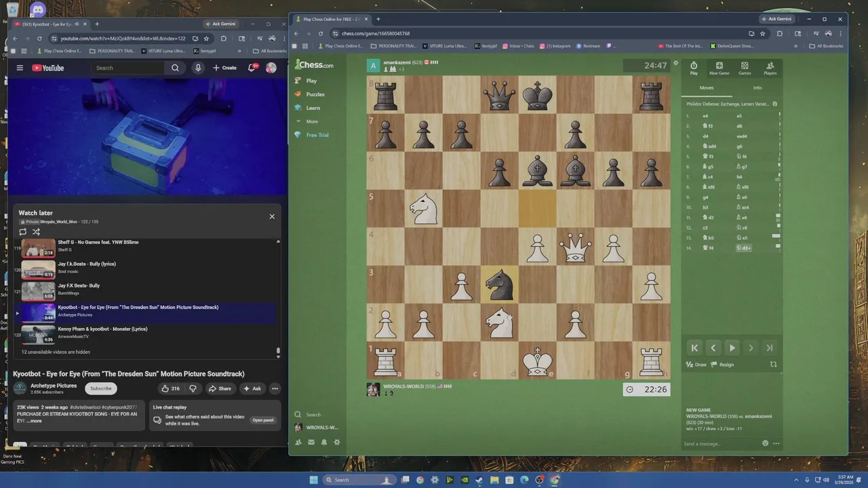868x488 pixels.
Task: Reload the YouTube browser tab
Action: 39,39
